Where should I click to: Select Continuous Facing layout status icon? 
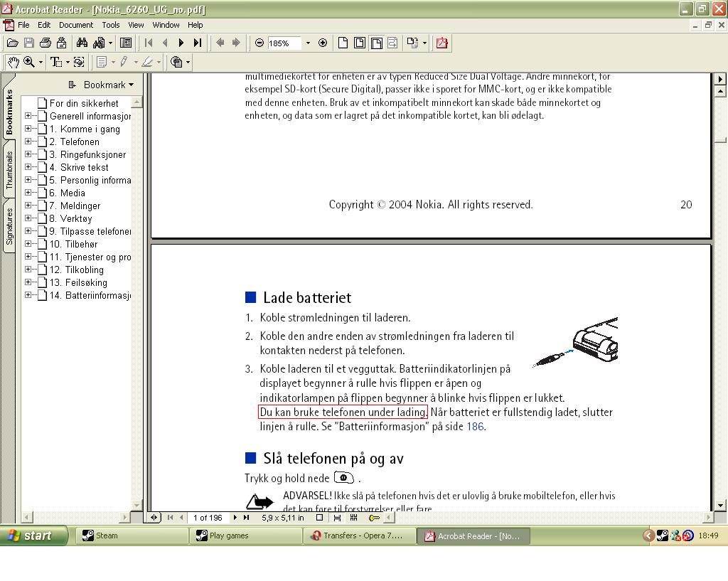(354, 518)
